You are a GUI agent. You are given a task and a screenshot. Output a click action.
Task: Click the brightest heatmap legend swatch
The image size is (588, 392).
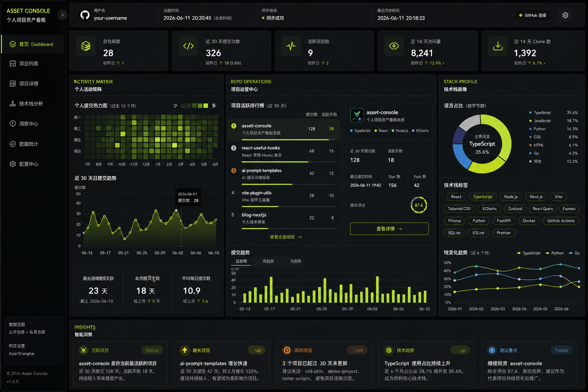[206, 106]
